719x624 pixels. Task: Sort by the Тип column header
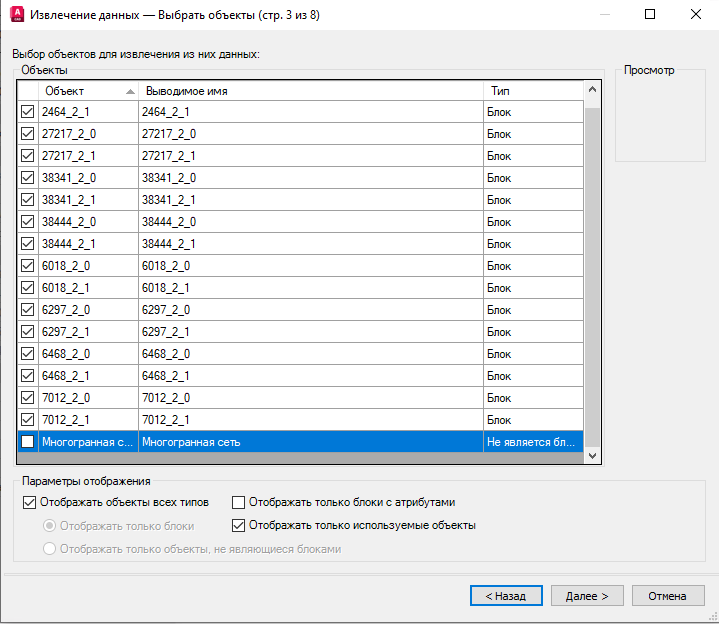coord(534,91)
